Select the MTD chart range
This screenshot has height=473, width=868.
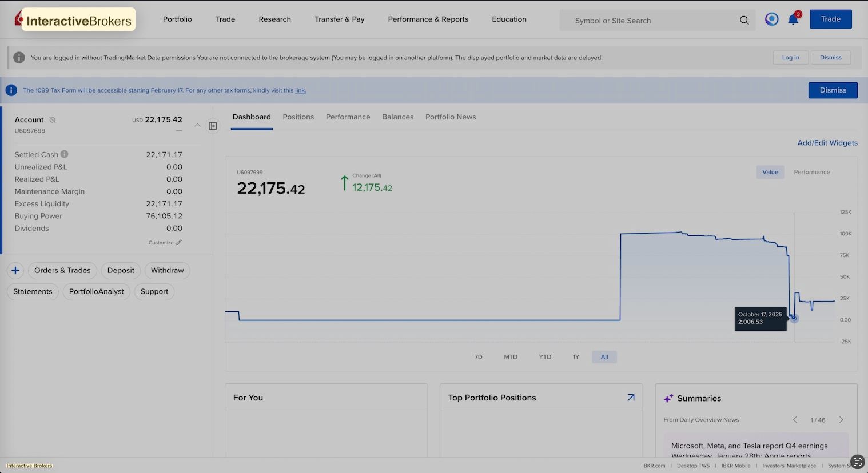511,357
